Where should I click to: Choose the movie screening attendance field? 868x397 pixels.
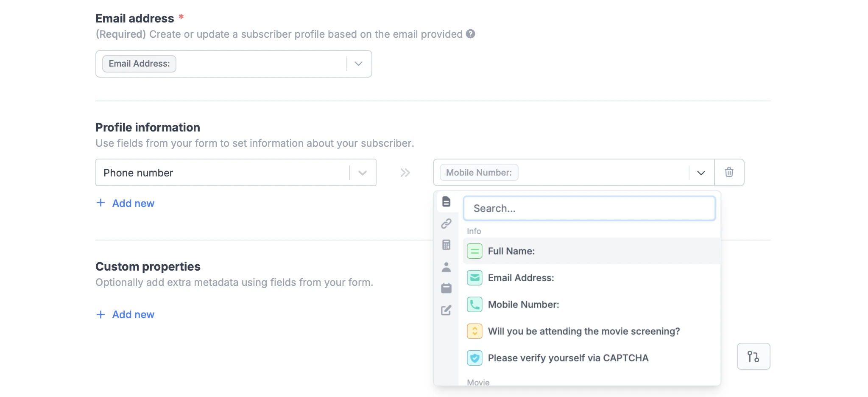(584, 331)
